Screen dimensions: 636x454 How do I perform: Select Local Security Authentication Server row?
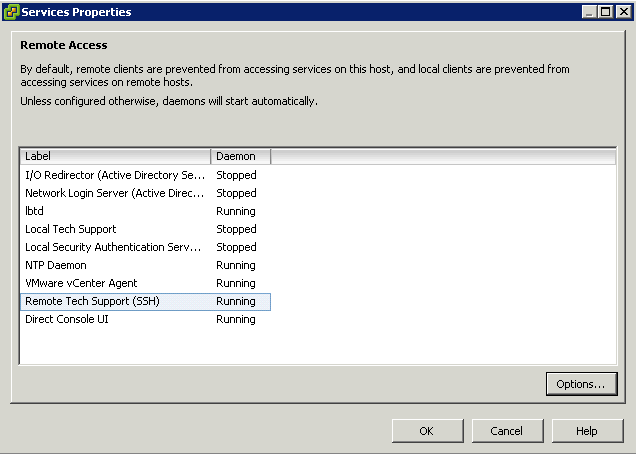(145, 247)
